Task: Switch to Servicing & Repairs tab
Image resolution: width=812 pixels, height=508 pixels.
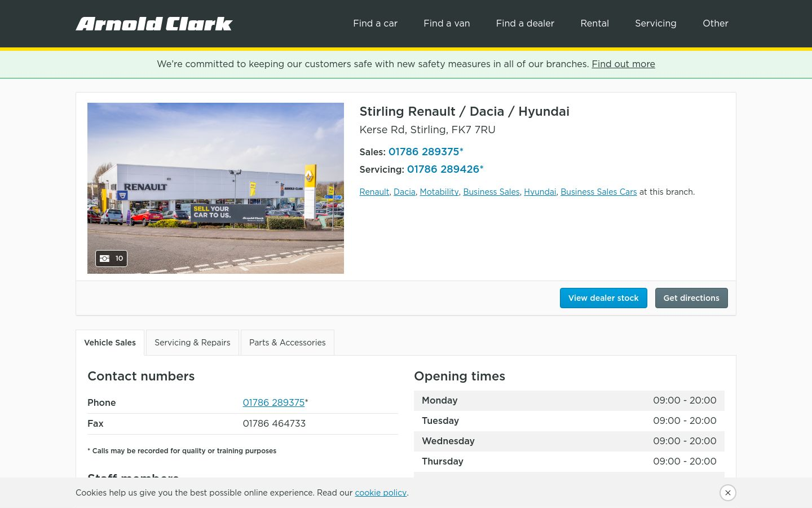Action: pyautogui.click(x=192, y=343)
